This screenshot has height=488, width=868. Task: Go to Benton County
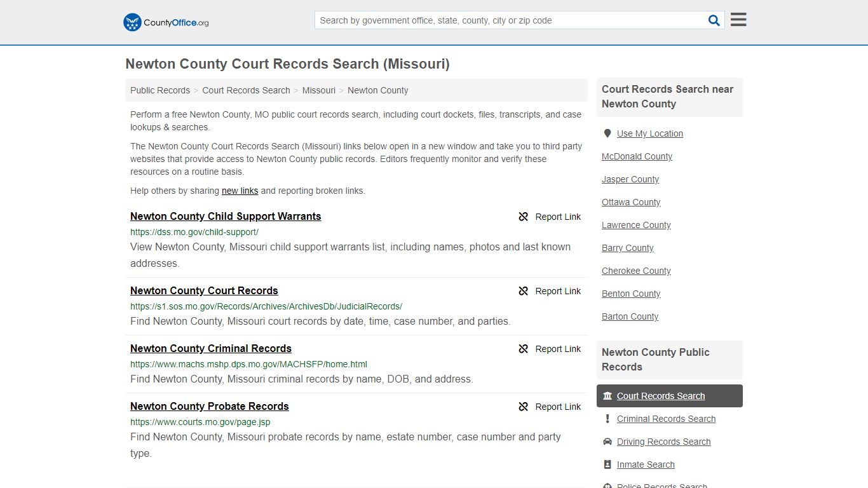tap(631, 294)
